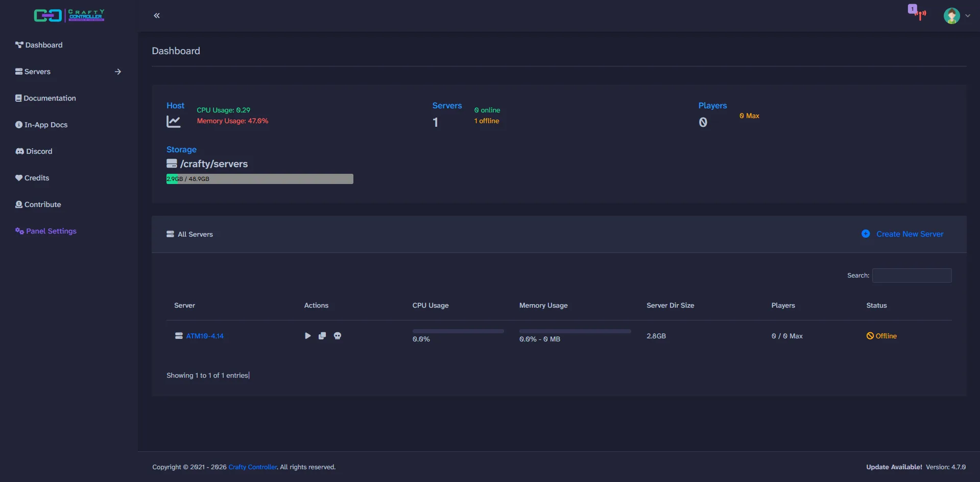
Task: Expand the Servers submenu arrow
Action: point(118,72)
